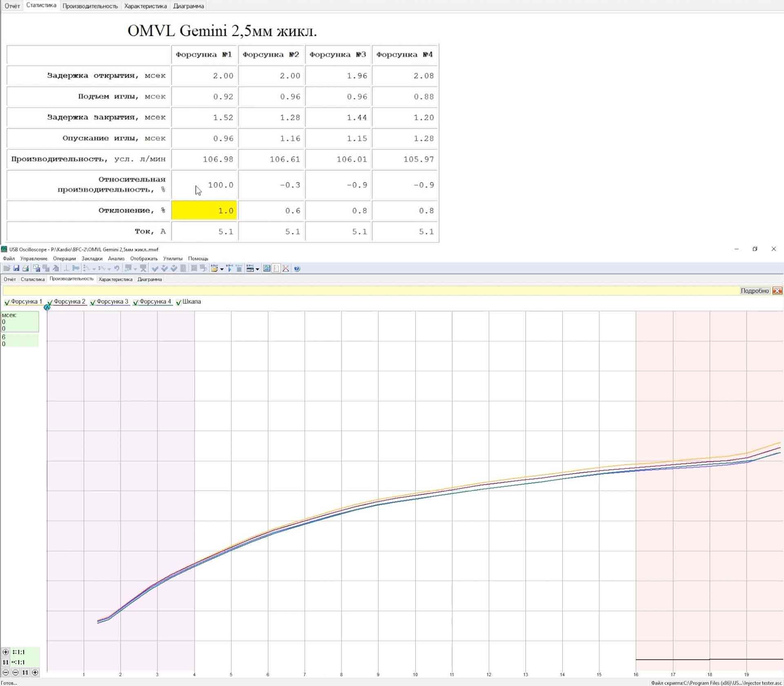The image size is (784, 686).
Task: Click the мсек readout panel
Action: 20,322
